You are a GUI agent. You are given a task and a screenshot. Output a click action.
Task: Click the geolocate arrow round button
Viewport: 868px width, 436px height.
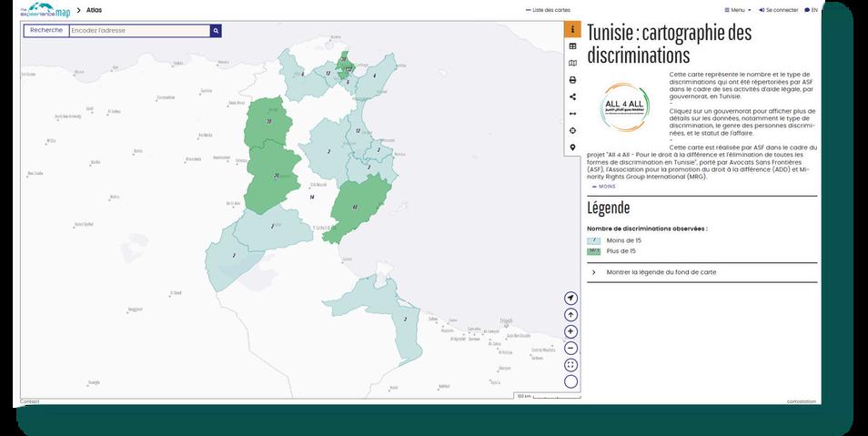(x=570, y=298)
